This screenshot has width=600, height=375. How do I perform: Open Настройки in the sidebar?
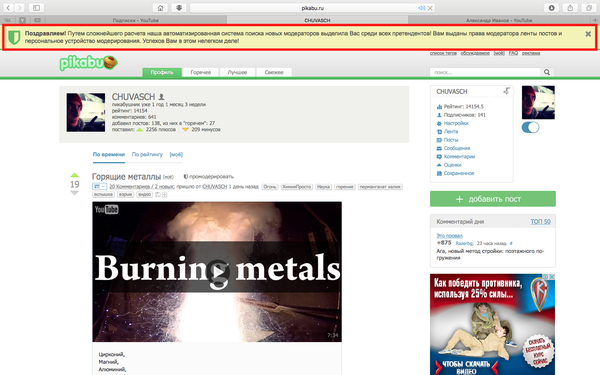(x=456, y=123)
